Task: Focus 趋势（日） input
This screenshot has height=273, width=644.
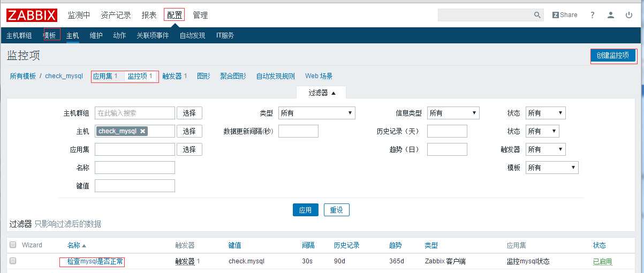Action: 447,149
